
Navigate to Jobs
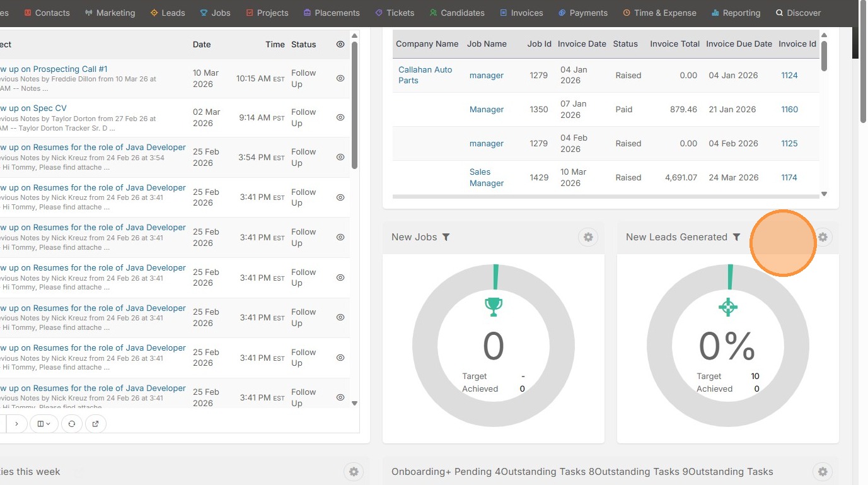216,13
